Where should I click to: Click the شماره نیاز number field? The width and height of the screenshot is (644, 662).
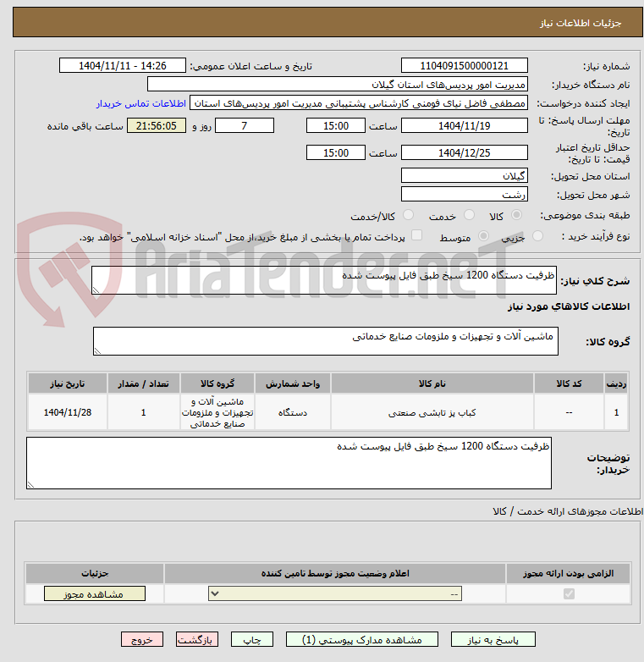point(465,66)
